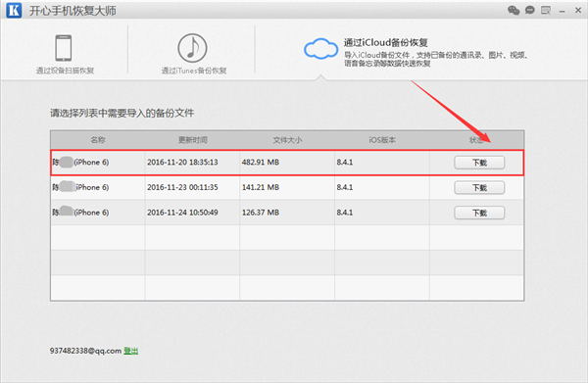Sort by the iOS版本 column header

[x=382, y=140]
